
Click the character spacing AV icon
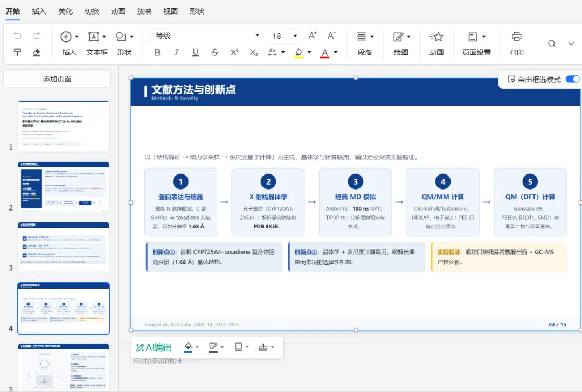click(x=273, y=52)
